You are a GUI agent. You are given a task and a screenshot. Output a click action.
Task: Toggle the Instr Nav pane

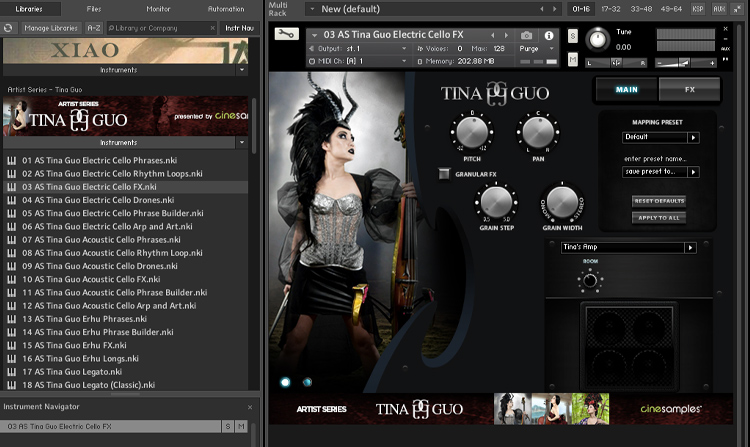point(240,28)
